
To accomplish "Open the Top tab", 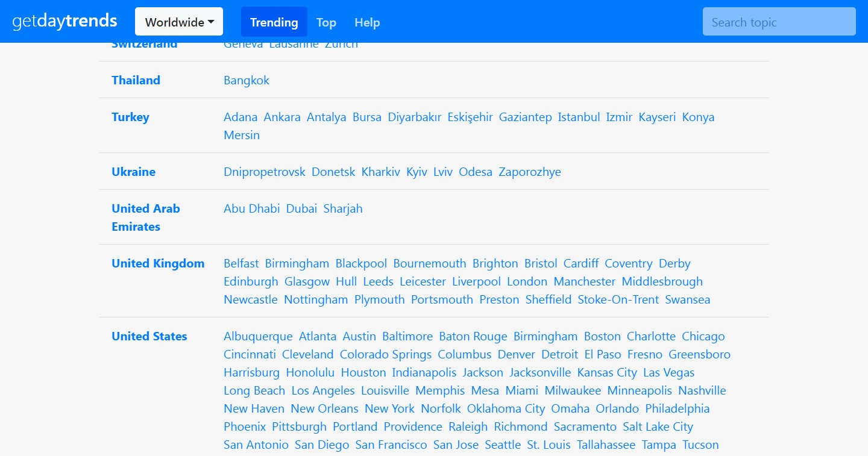I will click(326, 22).
